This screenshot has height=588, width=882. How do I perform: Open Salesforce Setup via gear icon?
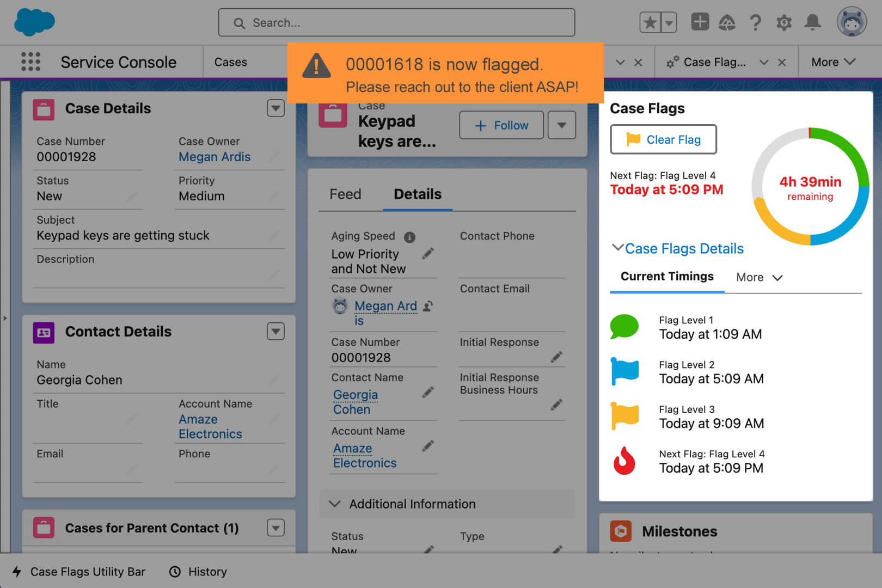pos(784,22)
